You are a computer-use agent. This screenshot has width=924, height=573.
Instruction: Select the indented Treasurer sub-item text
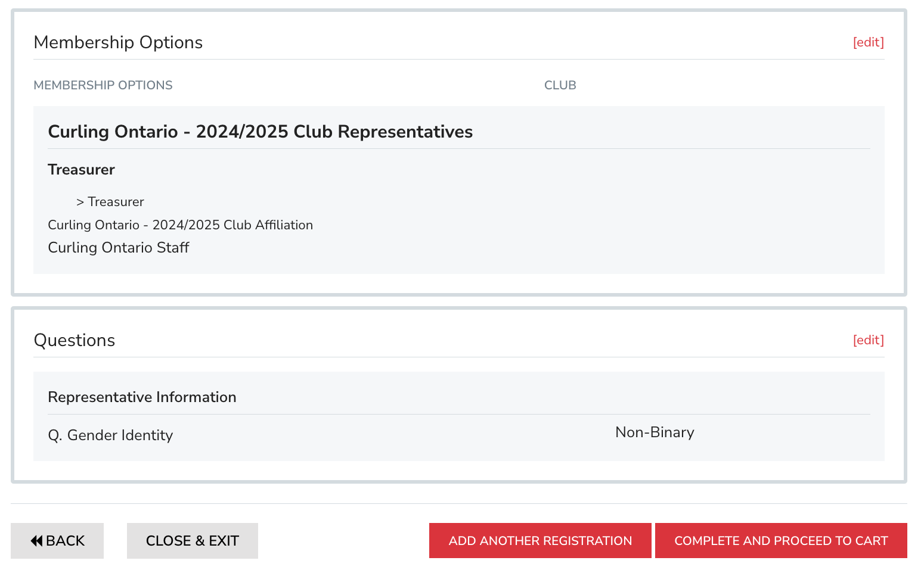pyautogui.click(x=116, y=202)
